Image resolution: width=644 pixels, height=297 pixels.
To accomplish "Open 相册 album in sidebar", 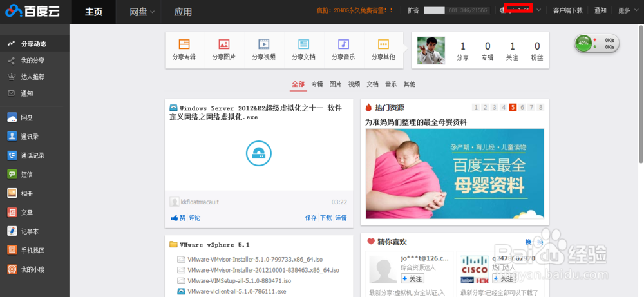I will click(35, 193).
